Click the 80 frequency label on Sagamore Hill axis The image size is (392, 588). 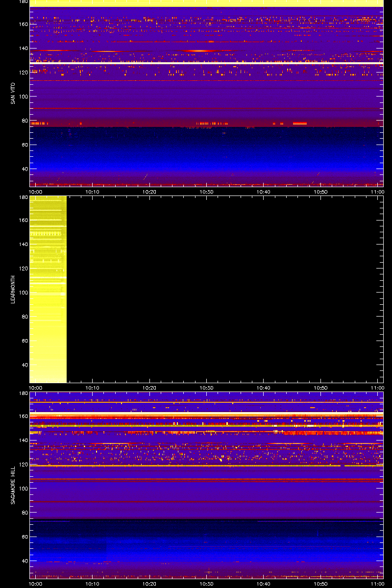pos(24,513)
